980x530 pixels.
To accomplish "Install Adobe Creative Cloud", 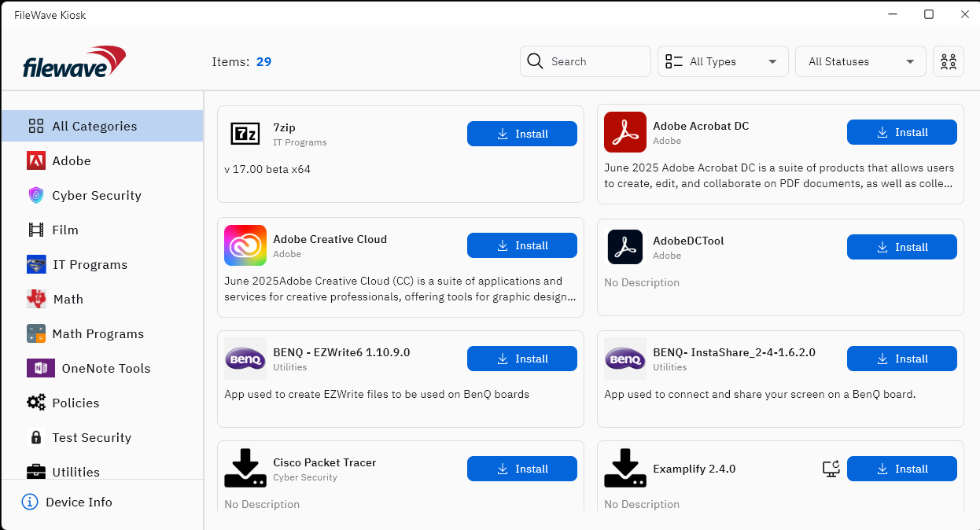I will pos(522,245).
